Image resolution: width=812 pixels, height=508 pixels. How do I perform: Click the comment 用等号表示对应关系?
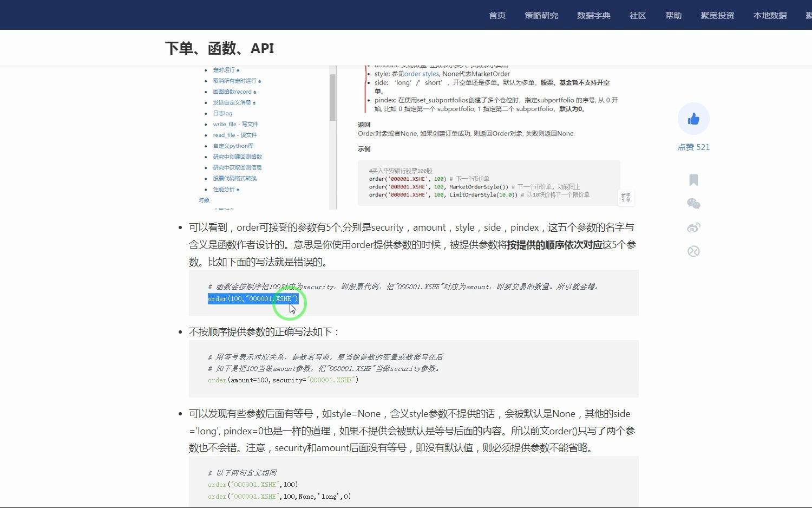point(325,357)
